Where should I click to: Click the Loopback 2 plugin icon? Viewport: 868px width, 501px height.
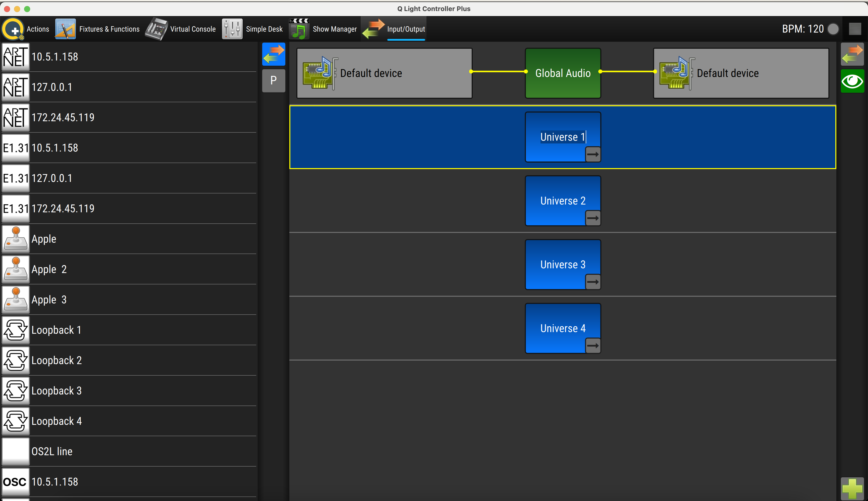16,360
